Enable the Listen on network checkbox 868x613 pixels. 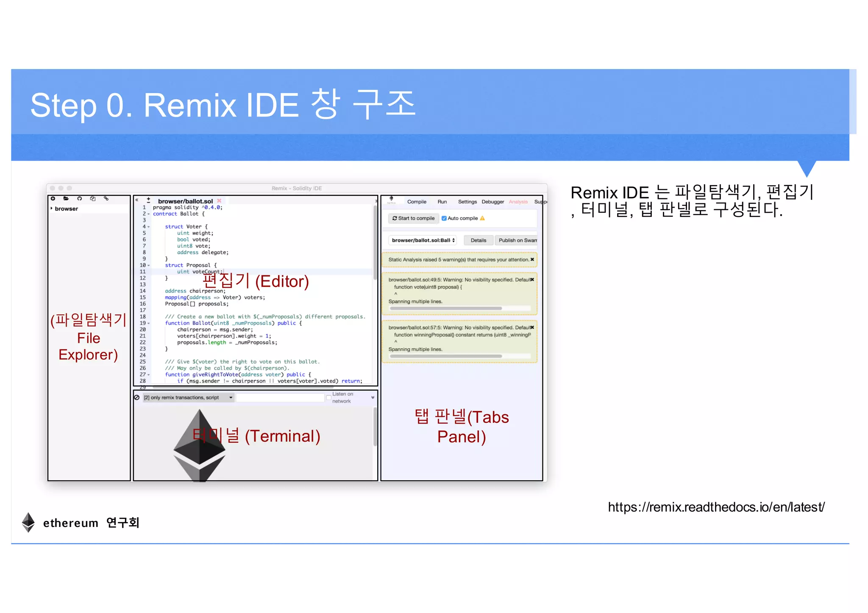point(328,397)
